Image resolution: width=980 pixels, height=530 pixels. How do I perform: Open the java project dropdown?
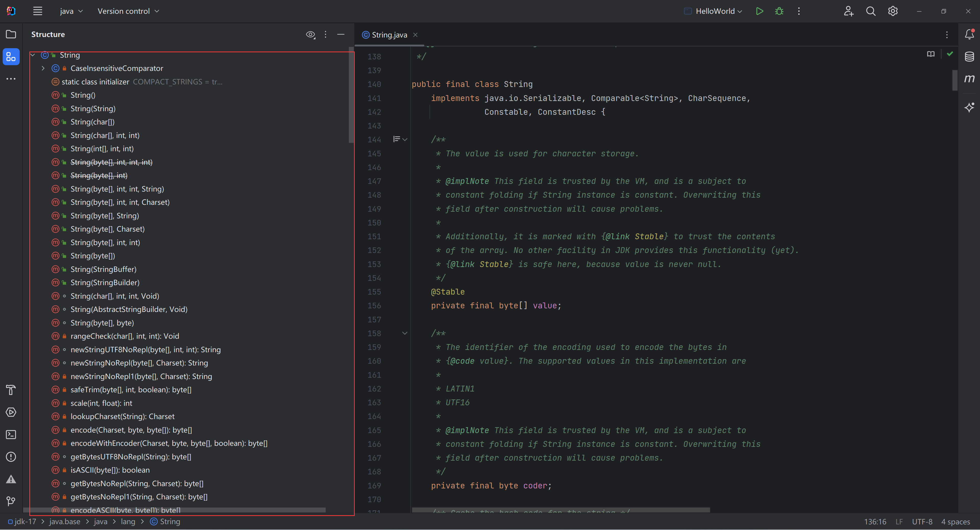click(71, 11)
